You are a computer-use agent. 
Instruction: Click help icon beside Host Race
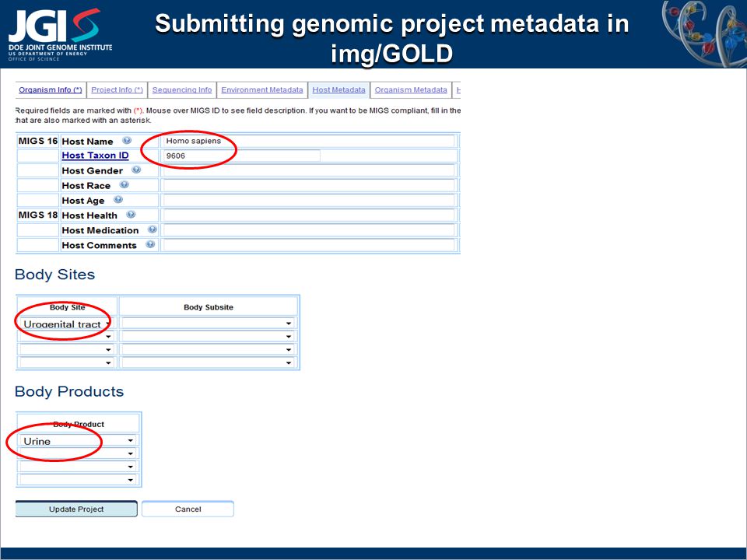pos(124,185)
